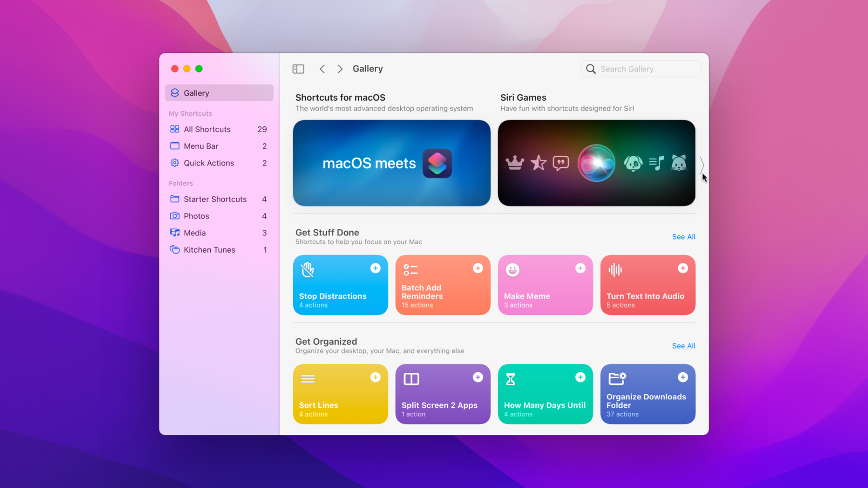
Task: Click the Kitchen Tunes icon
Action: click(x=175, y=250)
